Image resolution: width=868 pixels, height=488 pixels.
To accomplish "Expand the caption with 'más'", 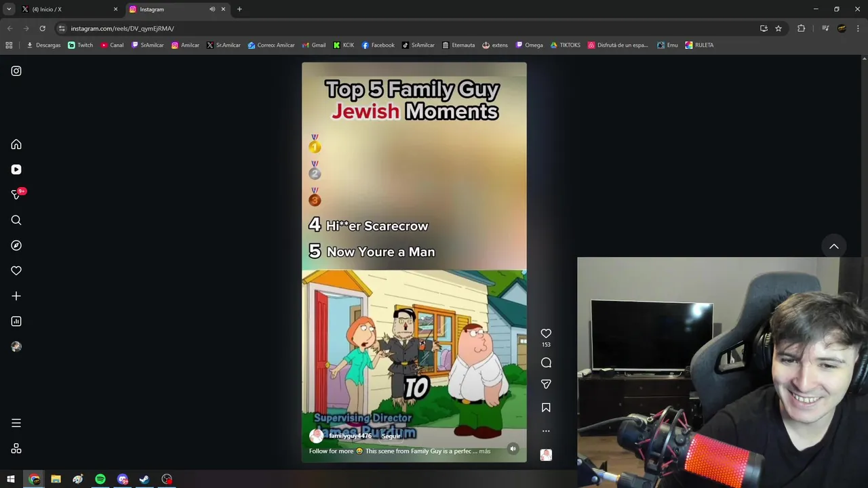I will coord(484,451).
